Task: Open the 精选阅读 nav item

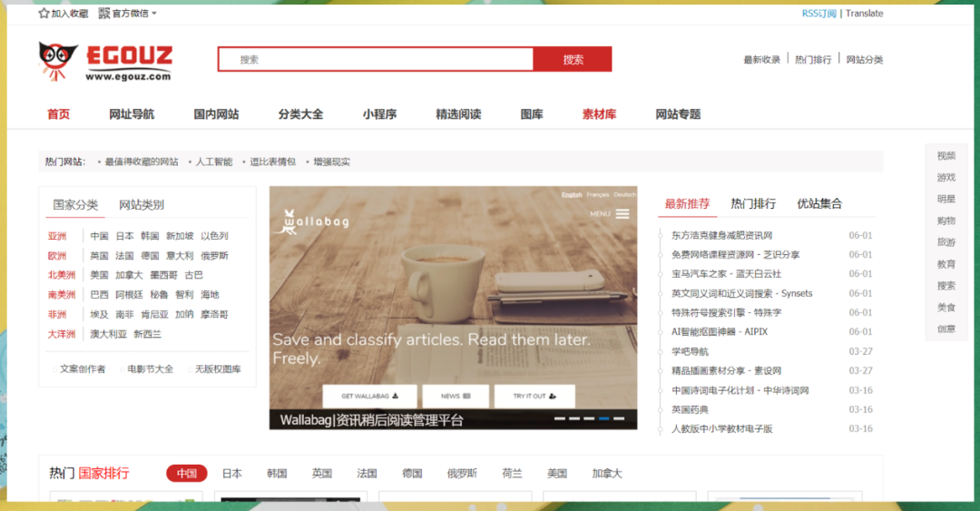Action: pos(458,114)
